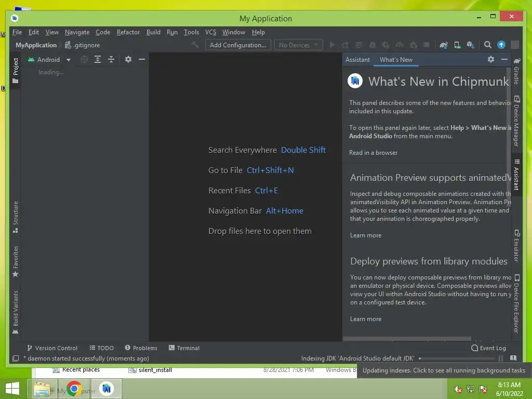The image size is (532, 399).
Task: Click the Debug bug icon in toolbar
Action: tap(373, 45)
